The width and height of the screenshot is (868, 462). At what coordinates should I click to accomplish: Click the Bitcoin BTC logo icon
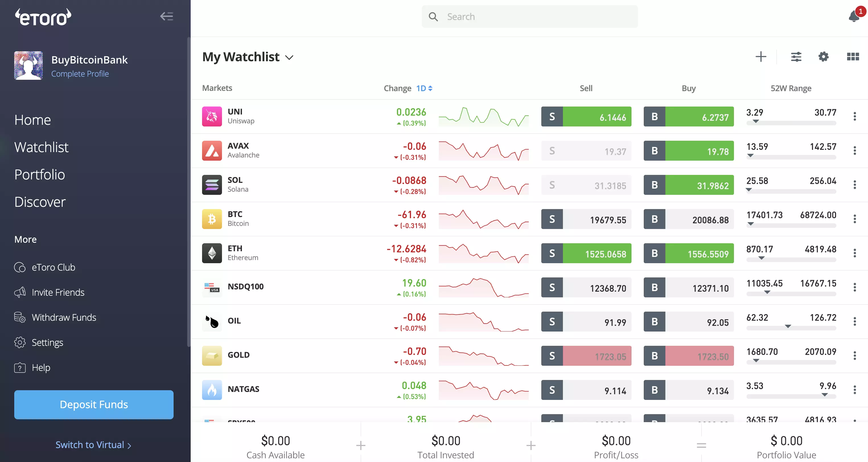212,219
